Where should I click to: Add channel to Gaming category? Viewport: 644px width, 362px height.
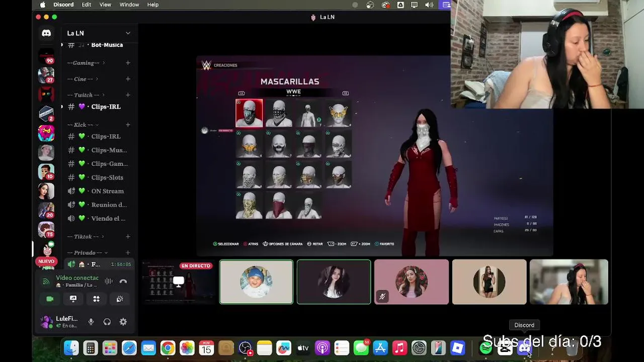[128, 63]
